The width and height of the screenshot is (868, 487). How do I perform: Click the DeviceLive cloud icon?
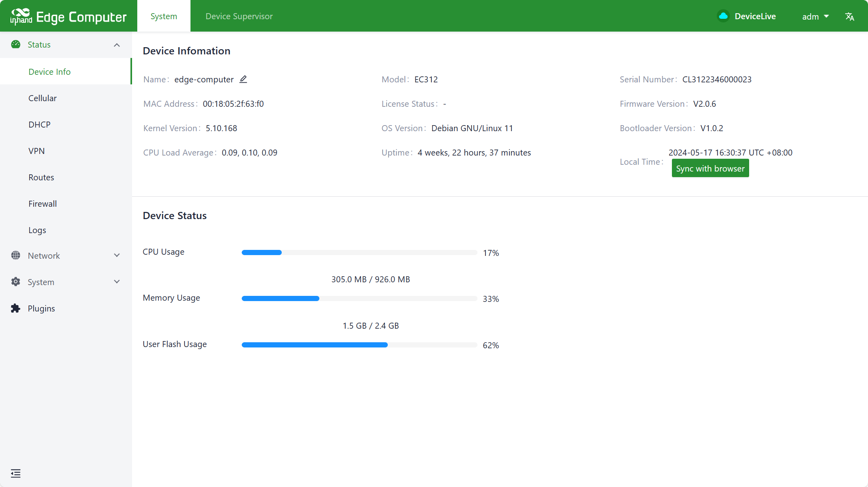tap(723, 16)
